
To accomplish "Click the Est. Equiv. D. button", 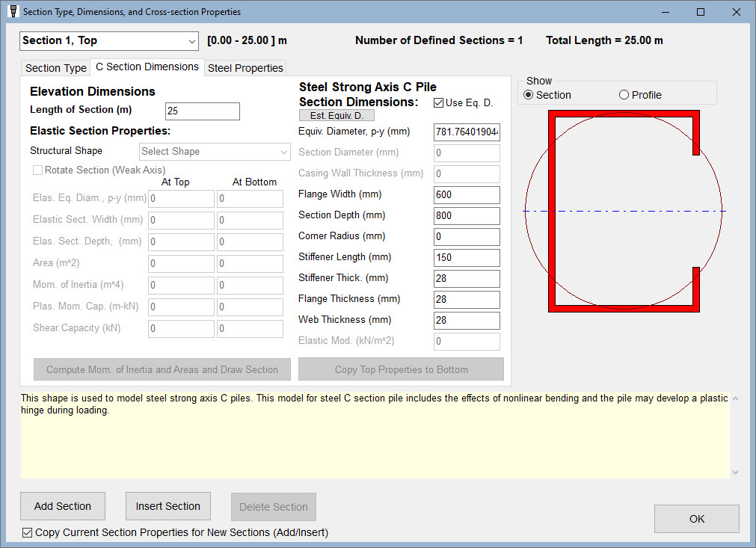I will coord(336,116).
